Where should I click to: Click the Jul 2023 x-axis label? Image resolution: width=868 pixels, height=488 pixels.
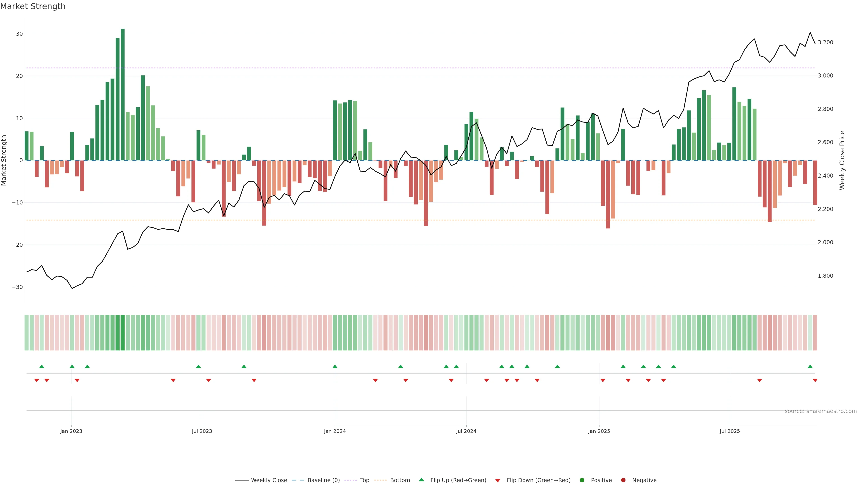[202, 431]
